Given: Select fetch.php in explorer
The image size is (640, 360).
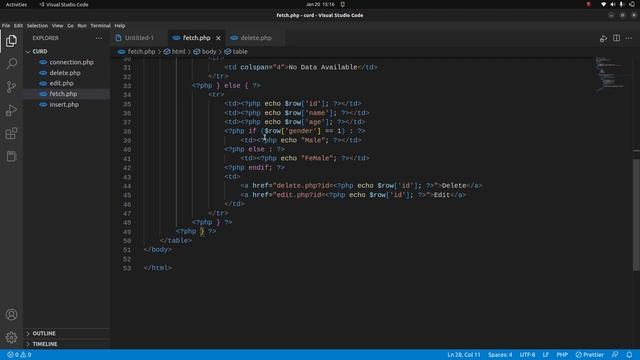Looking at the screenshot, I should [x=67, y=94].
